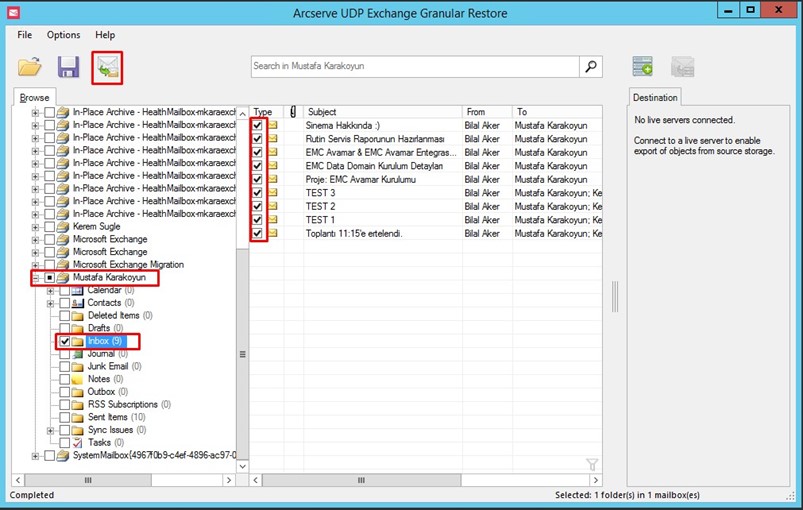Open a database with the folder icon
The width and height of the screenshot is (803, 510).
pyautogui.click(x=30, y=67)
